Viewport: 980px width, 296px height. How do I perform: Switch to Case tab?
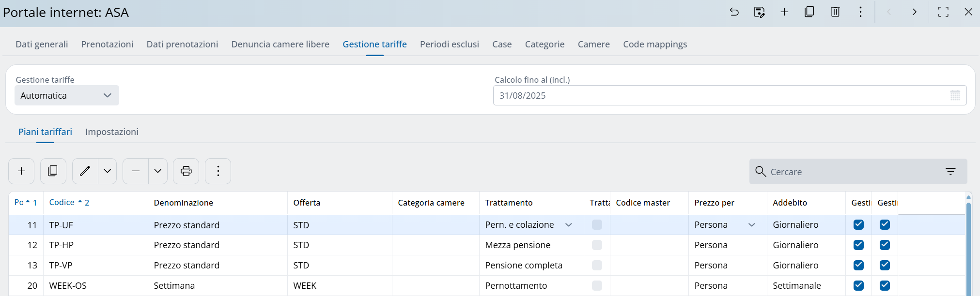[x=502, y=44]
